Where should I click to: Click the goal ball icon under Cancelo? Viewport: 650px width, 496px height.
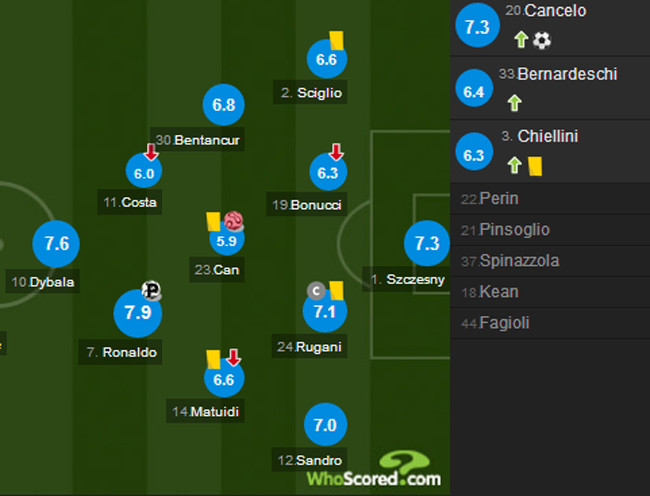(x=542, y=41)
